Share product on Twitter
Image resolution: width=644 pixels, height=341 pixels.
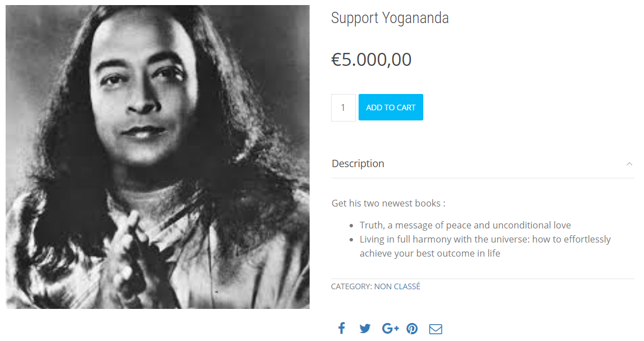point(365,329)
